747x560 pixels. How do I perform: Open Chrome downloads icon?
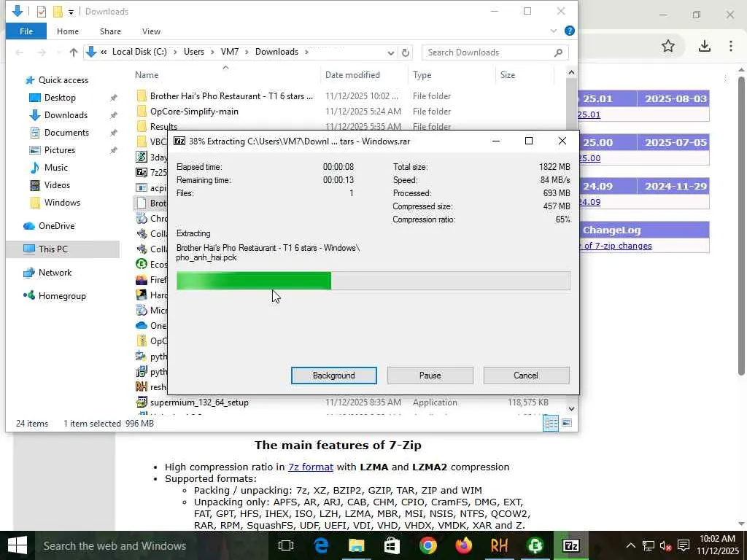click(x=704, y=46)
